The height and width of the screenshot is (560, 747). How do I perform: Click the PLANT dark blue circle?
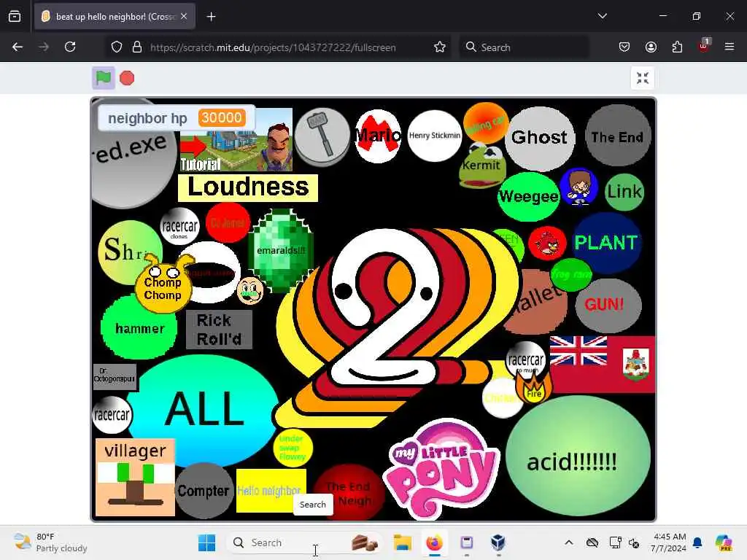pyautogui.click(x=606, y=242)
